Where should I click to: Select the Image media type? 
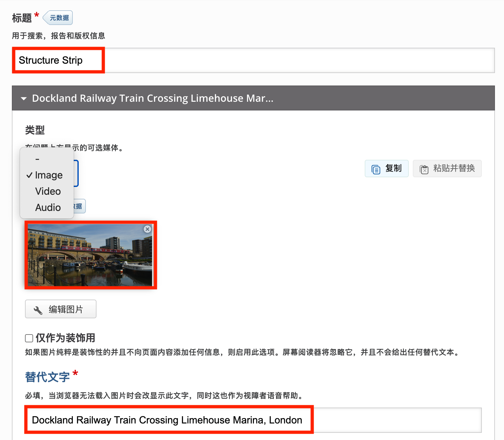click(x=49, y=175)
